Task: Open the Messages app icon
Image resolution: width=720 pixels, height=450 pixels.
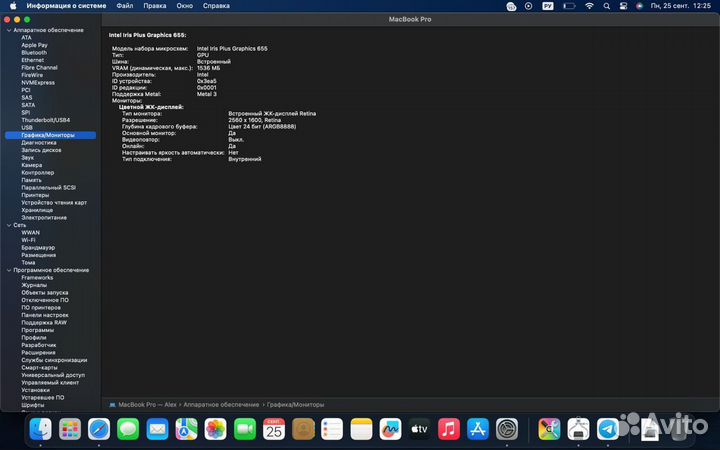Action: (x=128, y=429)
